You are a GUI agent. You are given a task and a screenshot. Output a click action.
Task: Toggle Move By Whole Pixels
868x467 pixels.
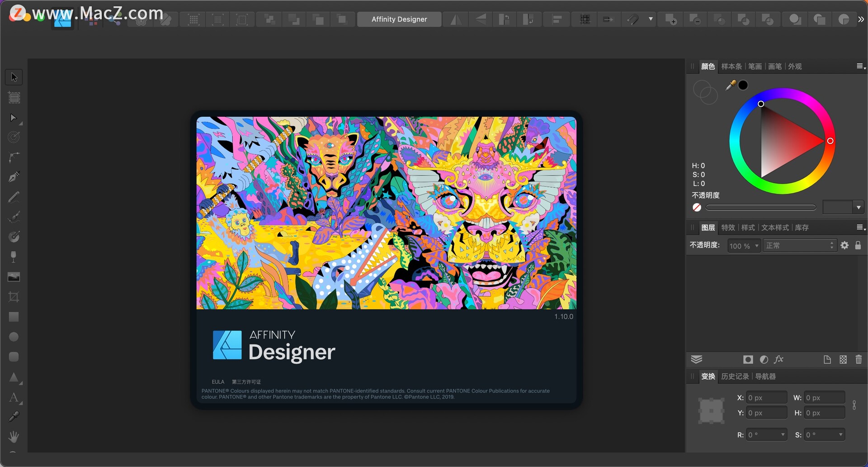coord(609,19)
